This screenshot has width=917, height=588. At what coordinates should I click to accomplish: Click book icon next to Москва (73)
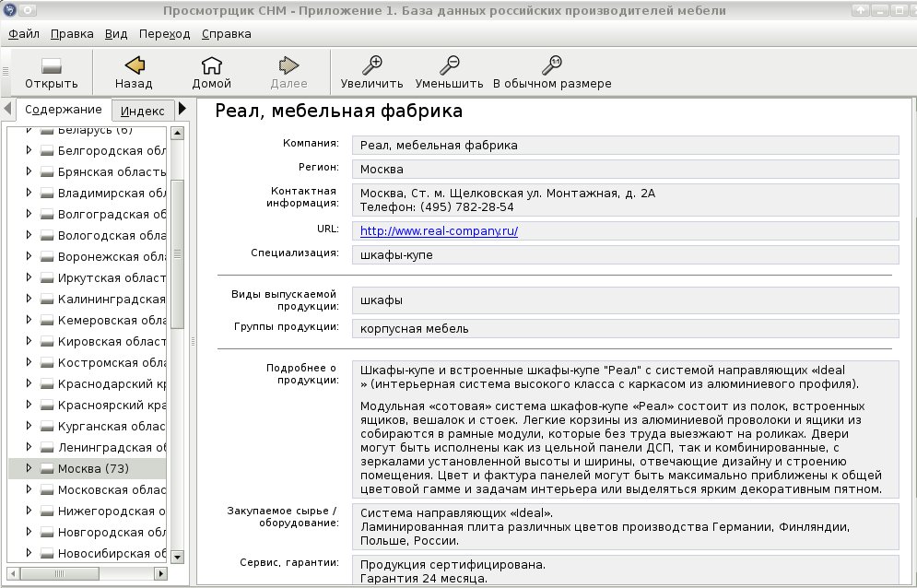(x=47, y=468)
